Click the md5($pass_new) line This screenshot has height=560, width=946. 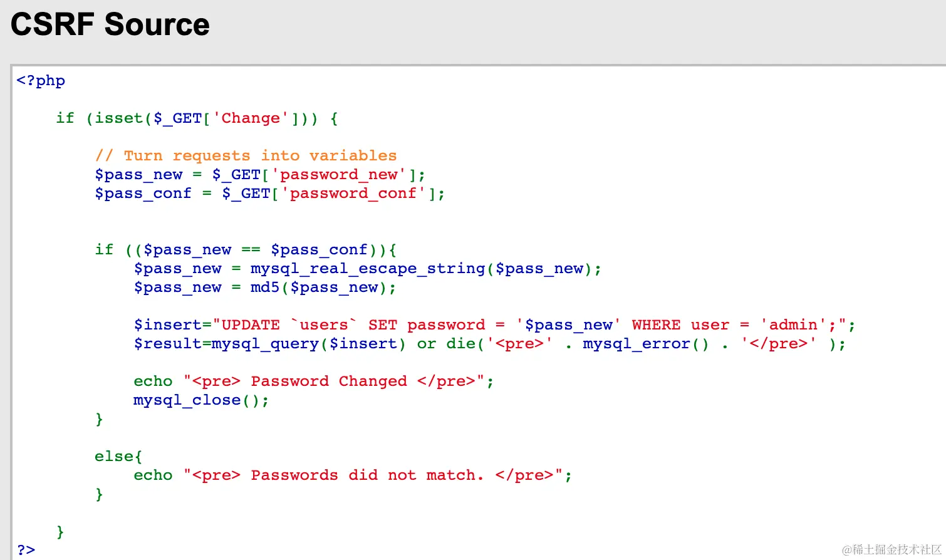click(265, 288)
